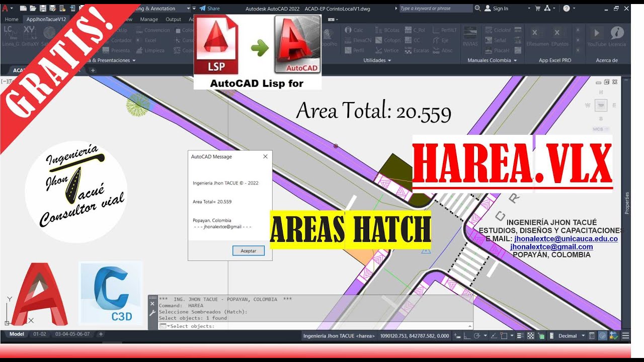The width and height of the screenshot is (644, 362).
Task: Select the Escalas tool
Action: [x=417, y=50]
